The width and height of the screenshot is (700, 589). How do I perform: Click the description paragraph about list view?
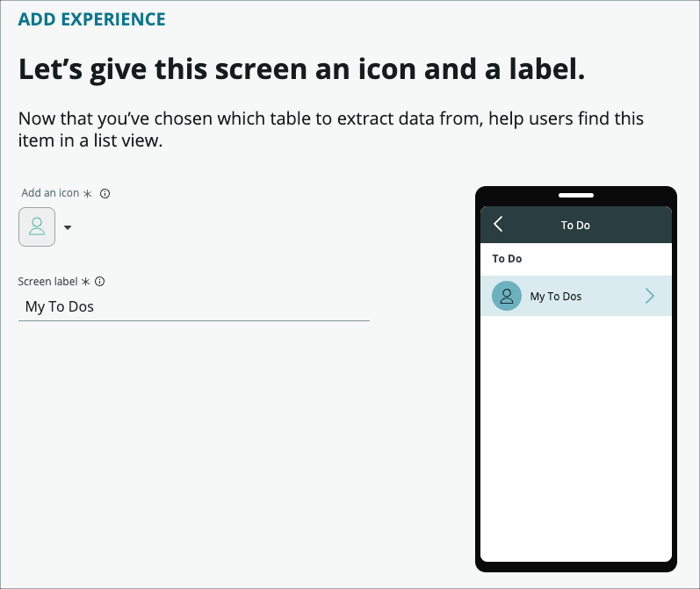331,129
